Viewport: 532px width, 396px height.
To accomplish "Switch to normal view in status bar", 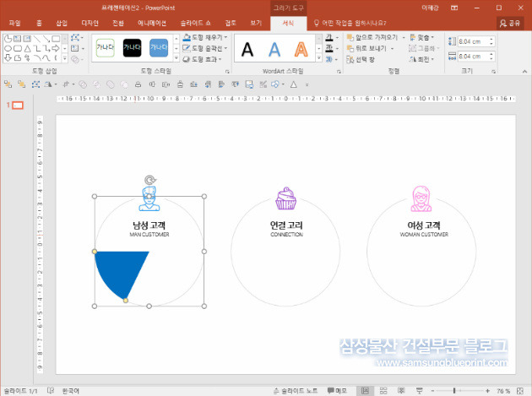I will 365,391.
